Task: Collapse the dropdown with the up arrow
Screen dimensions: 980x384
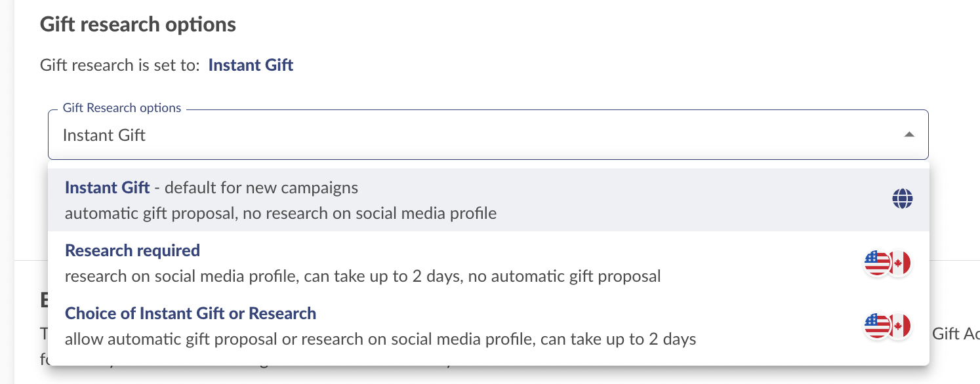Action: pos(909,135)
